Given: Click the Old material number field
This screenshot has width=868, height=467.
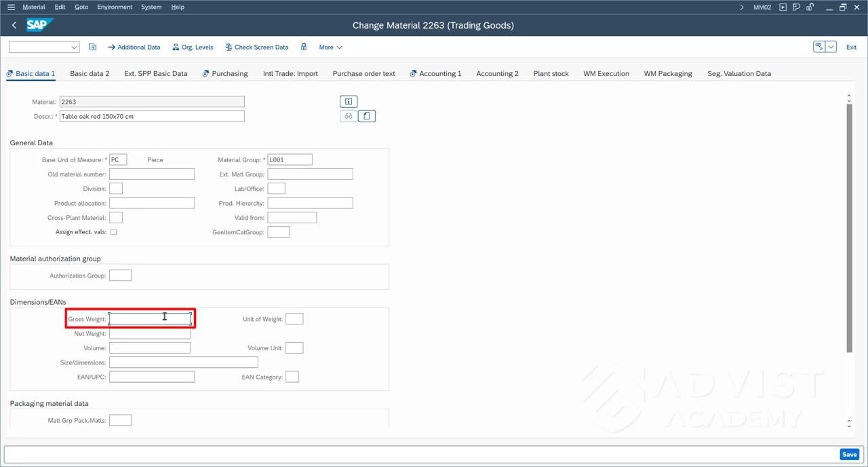Looking at the screenshot, I should pos(152,174).
